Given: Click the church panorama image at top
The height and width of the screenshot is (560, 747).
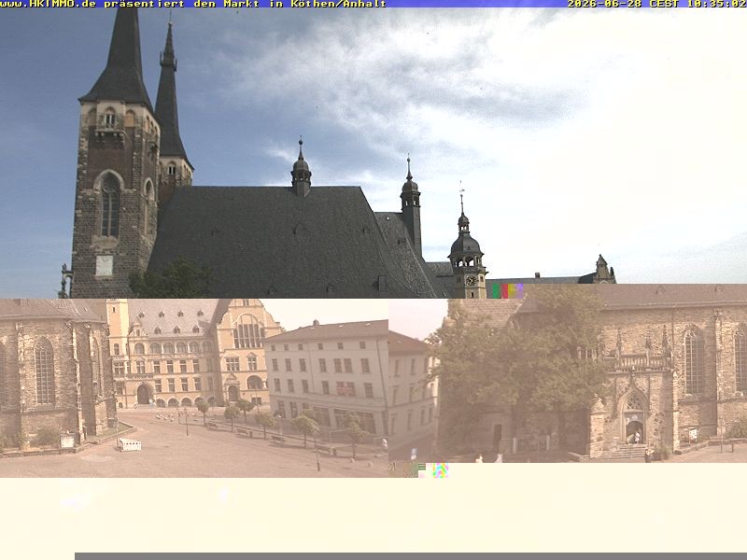Looking at the screenshot, I should 373,153.
